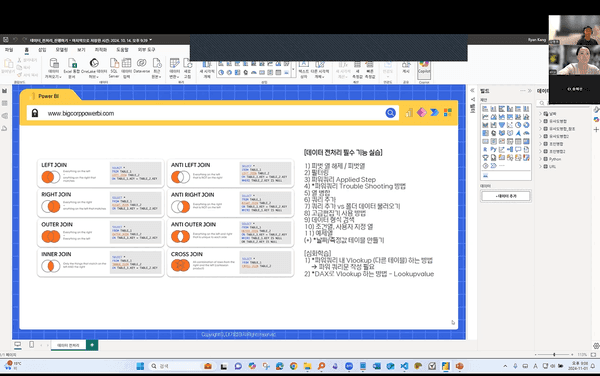Open the Insert (삽입) ribbon tab
Viewport: 600px width, 376px height.
[x=42, y=50]
